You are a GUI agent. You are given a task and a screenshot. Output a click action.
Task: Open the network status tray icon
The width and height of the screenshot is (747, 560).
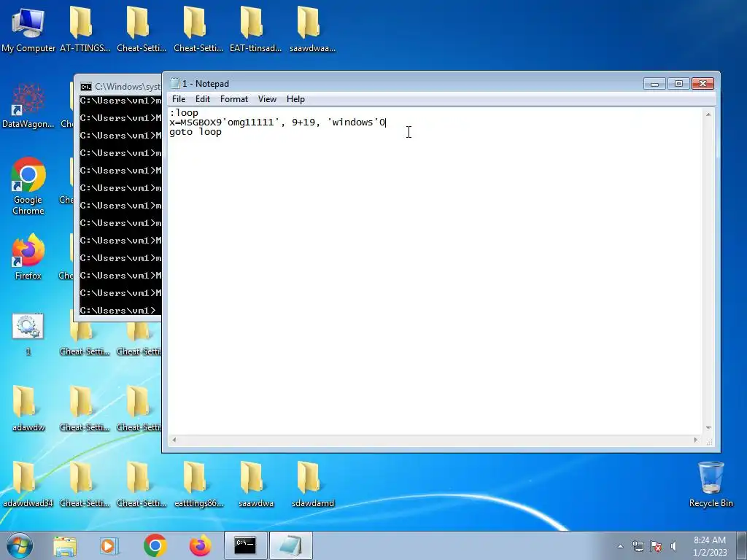(638, 546)
